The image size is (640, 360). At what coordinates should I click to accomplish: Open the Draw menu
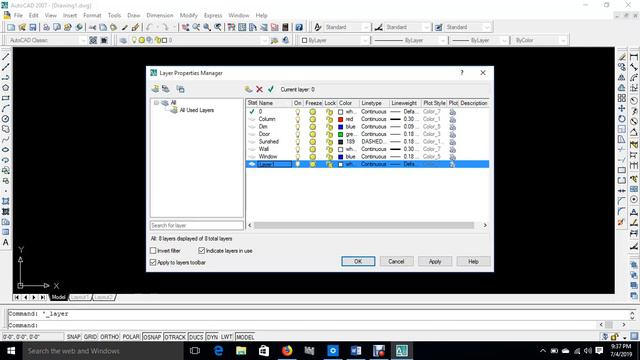tap(133, 15)
